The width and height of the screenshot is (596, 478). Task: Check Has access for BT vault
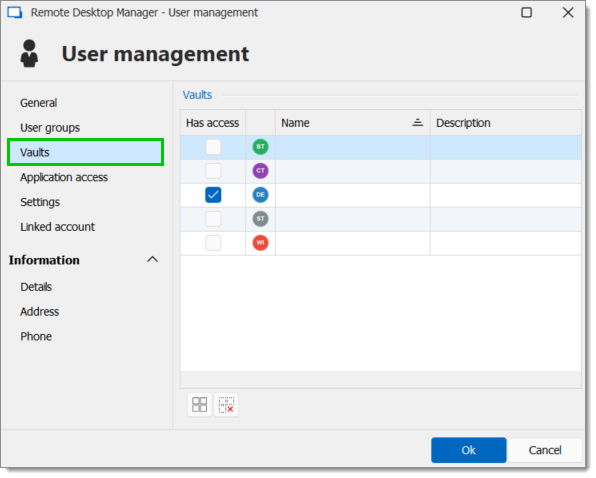(x=213, y=147)
